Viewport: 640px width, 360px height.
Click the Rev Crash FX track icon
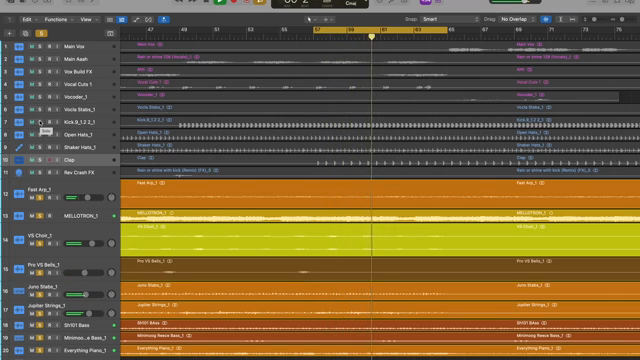tap(19, 173)
